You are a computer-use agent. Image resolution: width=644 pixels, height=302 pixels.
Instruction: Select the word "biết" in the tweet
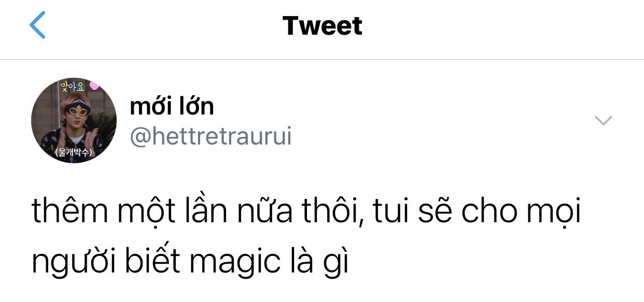[152, 262]
